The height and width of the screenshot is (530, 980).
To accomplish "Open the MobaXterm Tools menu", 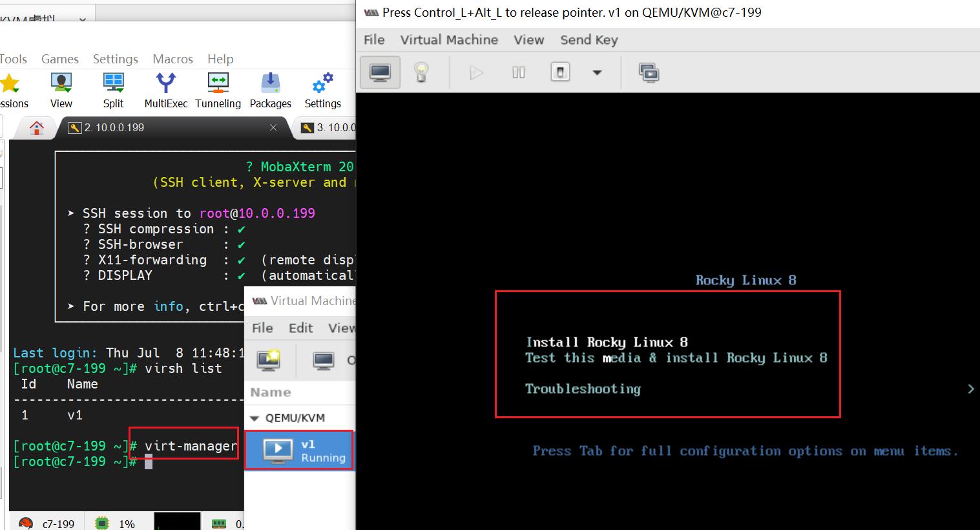I will (13, 59).
